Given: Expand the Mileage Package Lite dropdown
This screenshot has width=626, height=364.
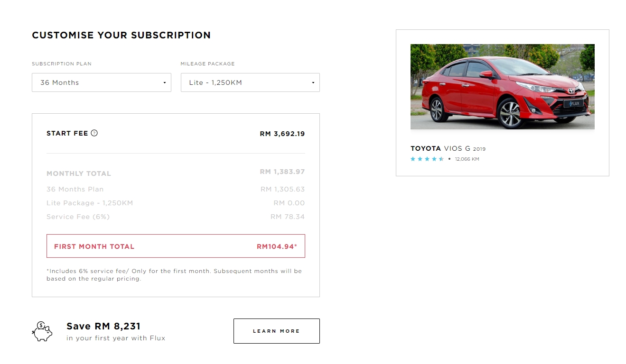Looking at the screenshot, I should click(x=250, y=82).
